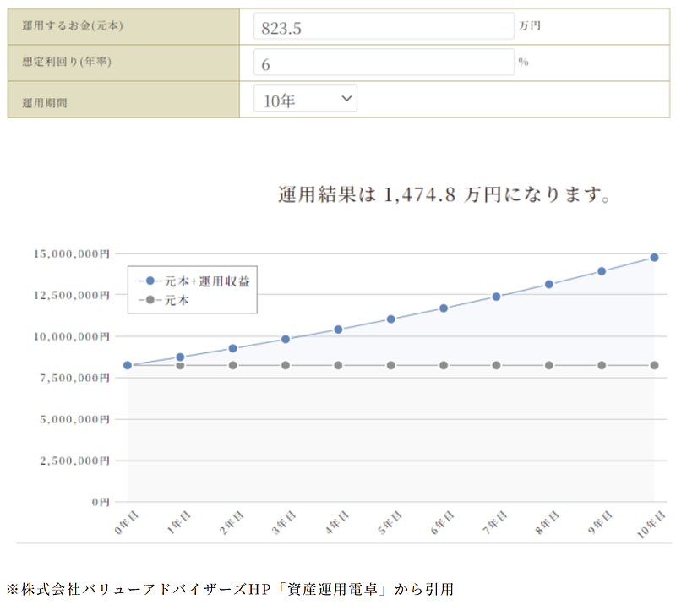Click the blue data point at 0年目
Viewport: 676px width, 616px height.
pos(128,365)
